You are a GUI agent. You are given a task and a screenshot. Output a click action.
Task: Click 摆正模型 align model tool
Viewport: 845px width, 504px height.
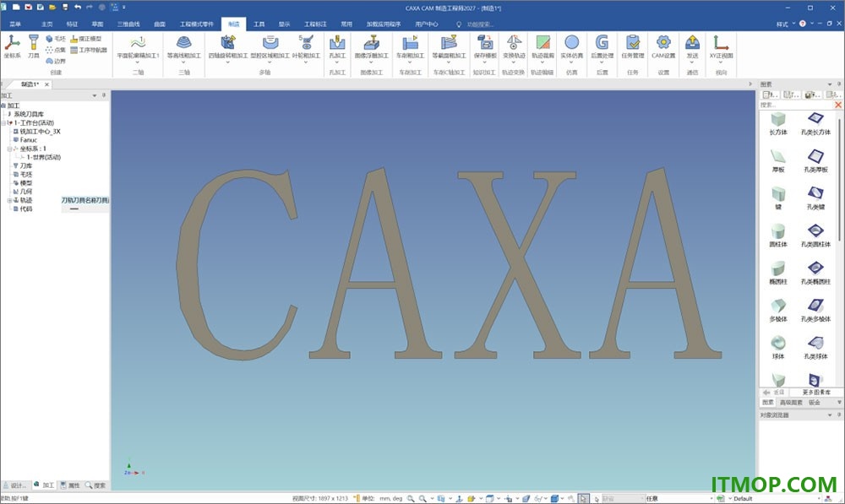(85, 39)
